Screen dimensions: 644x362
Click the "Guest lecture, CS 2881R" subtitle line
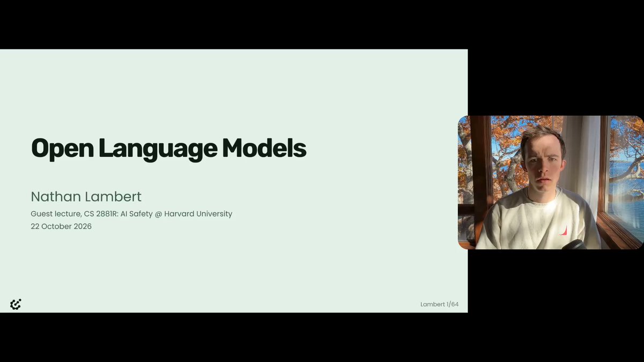(131, 214)
